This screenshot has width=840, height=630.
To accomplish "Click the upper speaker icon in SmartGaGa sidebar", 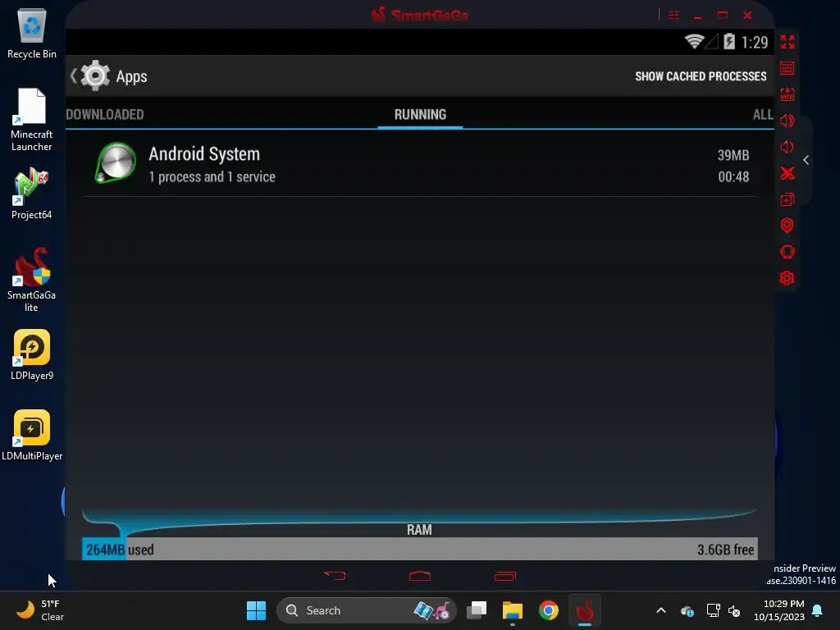I will click(787, 121).
